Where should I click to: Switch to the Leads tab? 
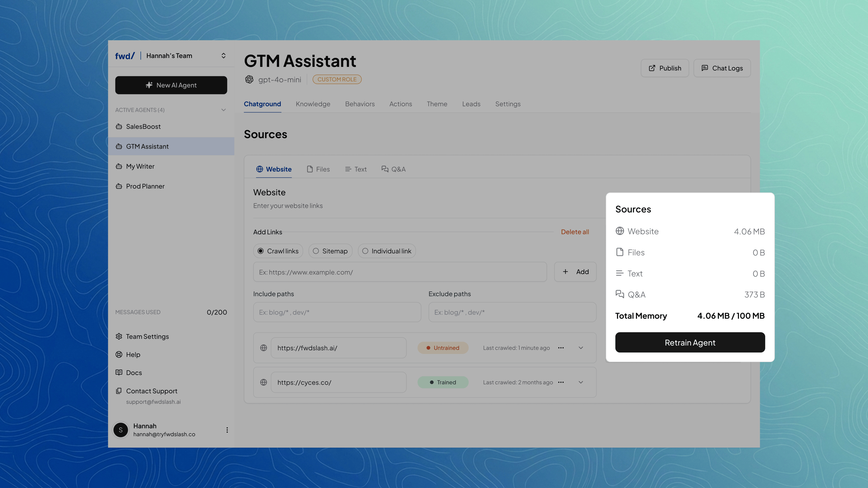471,104
